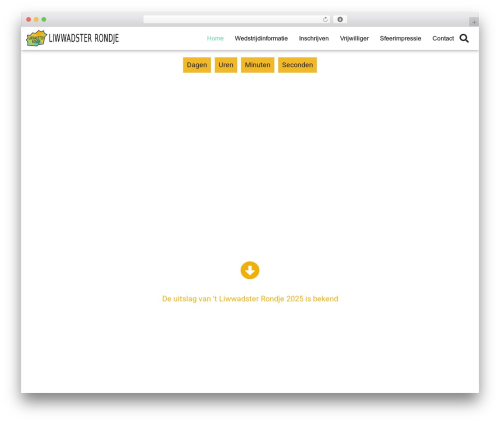The width and height of the screenshot is (500, 423).
Task: Click the yellow minimize window button
Action: tap(36, 19)
